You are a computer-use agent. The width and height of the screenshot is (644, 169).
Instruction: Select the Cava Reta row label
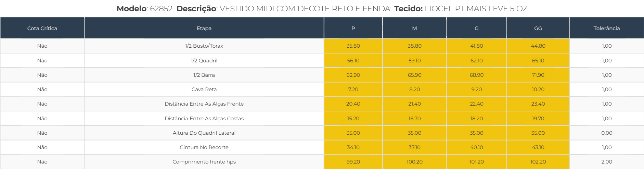[x=204, y=89]
